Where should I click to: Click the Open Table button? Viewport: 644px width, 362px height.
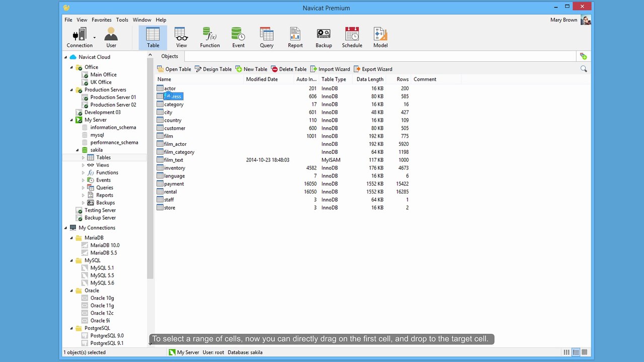tap(174, 69)
